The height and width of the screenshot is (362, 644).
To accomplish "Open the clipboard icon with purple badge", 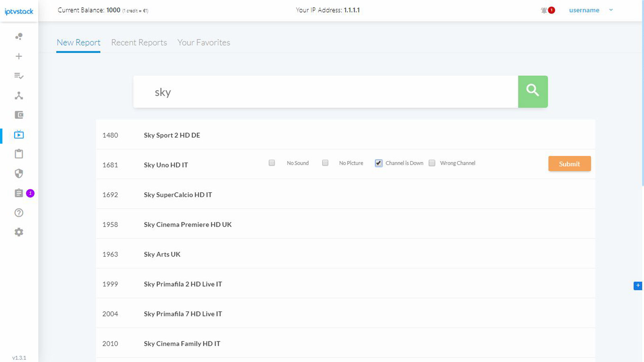I will tap(19, 193).
